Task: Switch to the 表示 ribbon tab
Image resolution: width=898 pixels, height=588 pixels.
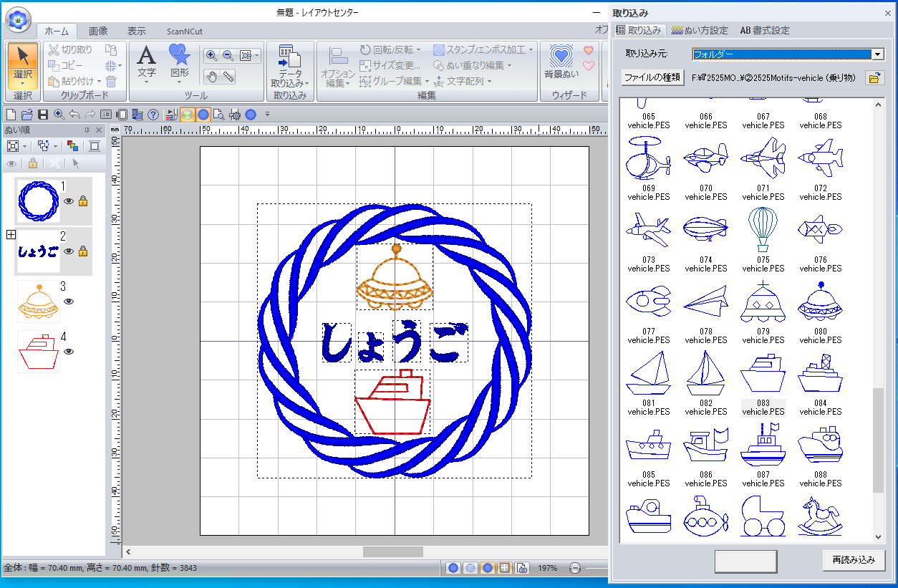Action: pyautogui.click(x=136, y=31)
